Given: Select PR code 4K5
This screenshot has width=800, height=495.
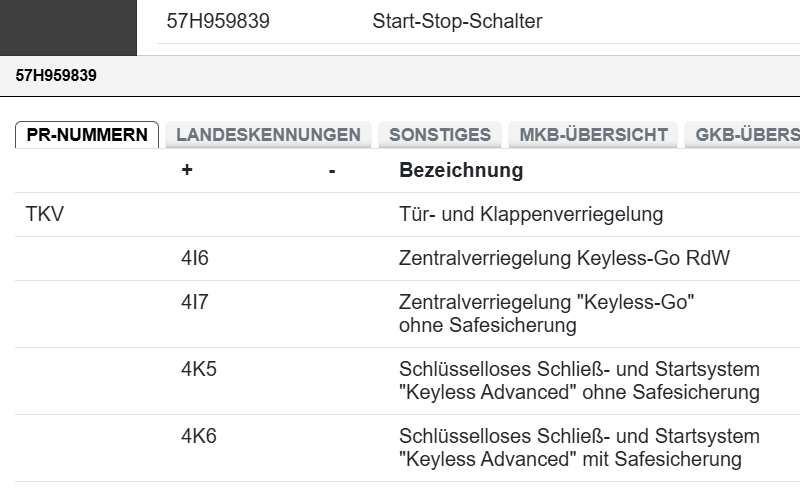Looking at the screenshot, I should [199, 369].
